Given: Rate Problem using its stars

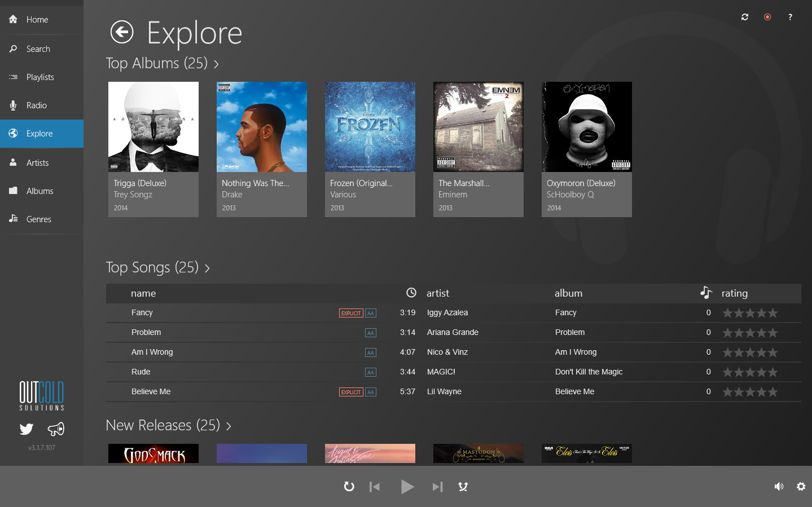Looking at the screenshot, I should [x=750, y=333].
